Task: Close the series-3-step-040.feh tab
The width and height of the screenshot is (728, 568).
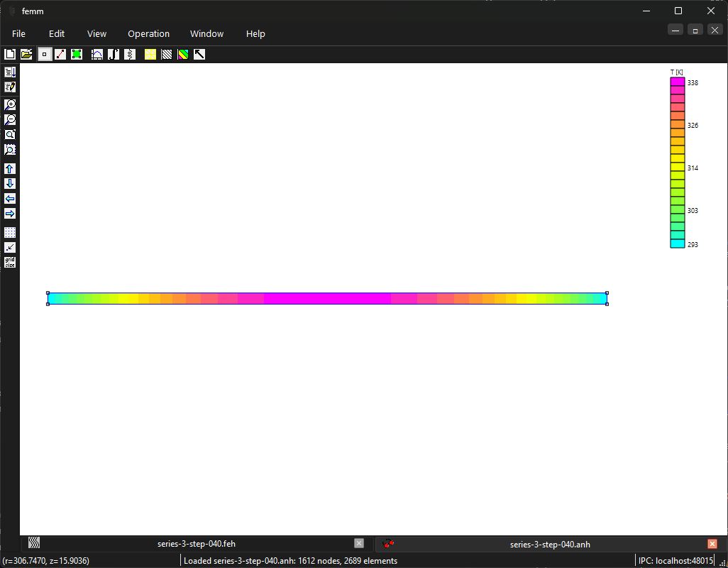Action: (x=359, y=543)
